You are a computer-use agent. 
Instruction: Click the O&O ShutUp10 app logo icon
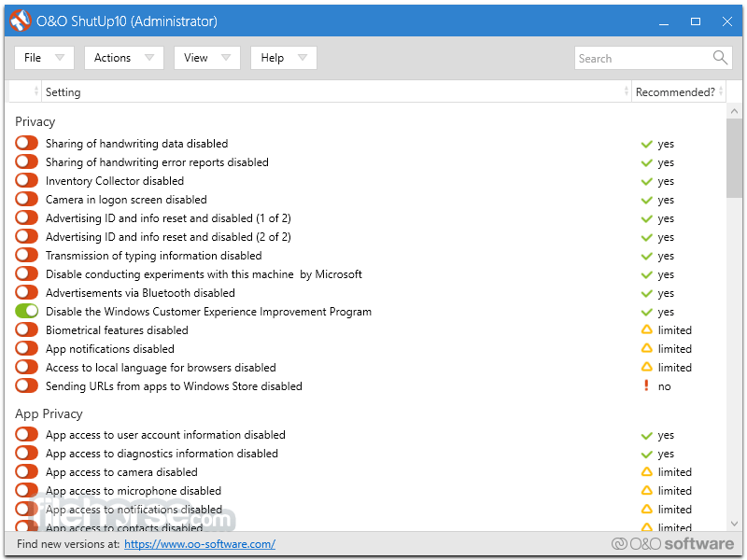pos(20,21)
